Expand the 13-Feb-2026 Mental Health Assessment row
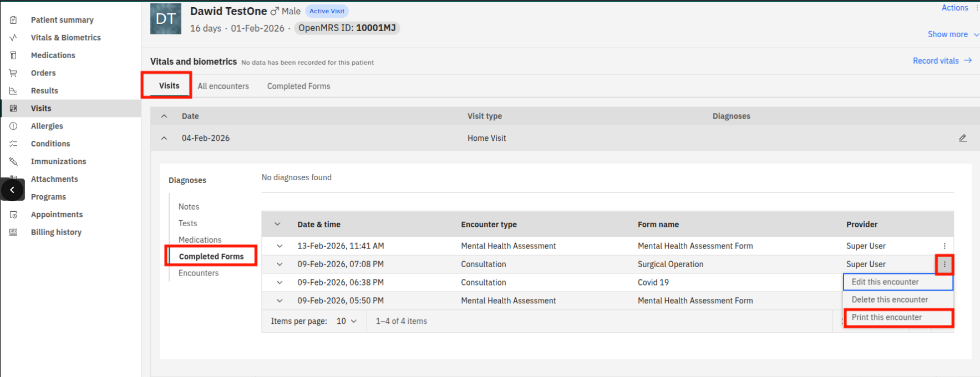980x377 pixels. point(280,246)
